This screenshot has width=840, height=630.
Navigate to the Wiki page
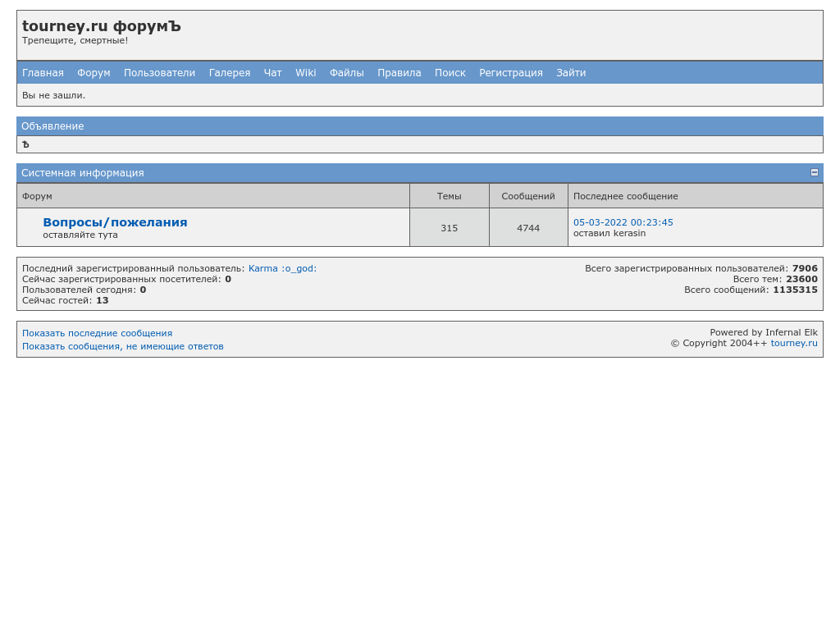305,73
